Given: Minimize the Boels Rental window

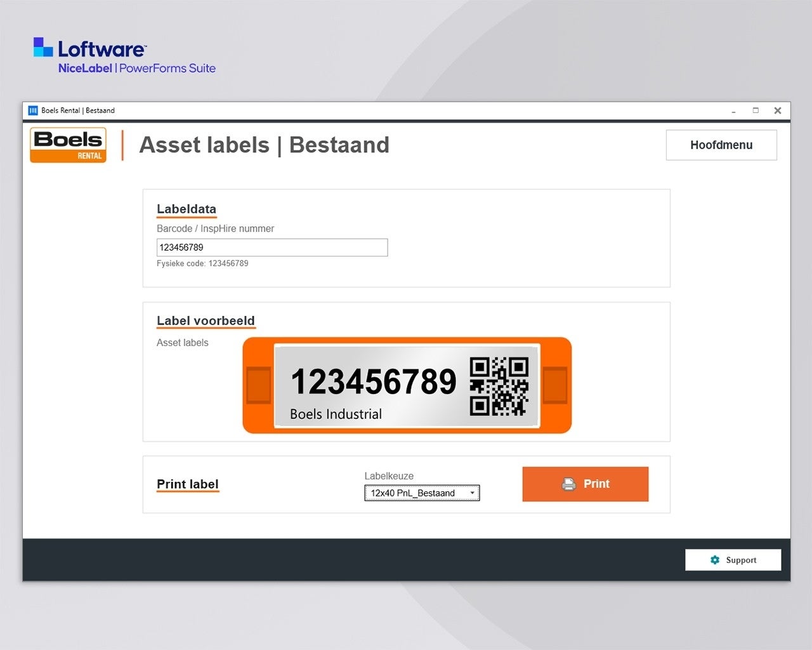Looking at the screenshot, I should click(x=733, y=110).
